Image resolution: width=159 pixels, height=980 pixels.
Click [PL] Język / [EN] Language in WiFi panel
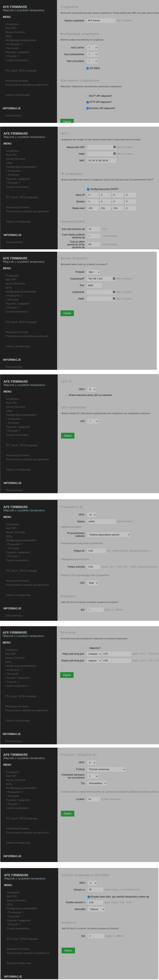[22, 197]
